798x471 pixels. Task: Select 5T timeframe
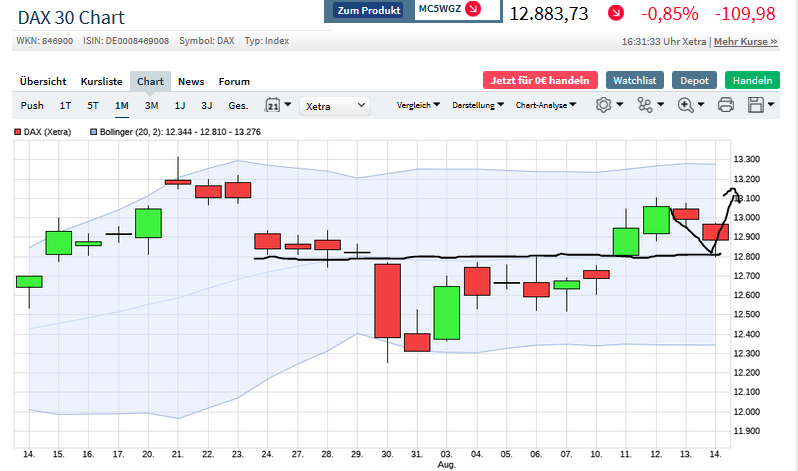(x=93, y=105)
